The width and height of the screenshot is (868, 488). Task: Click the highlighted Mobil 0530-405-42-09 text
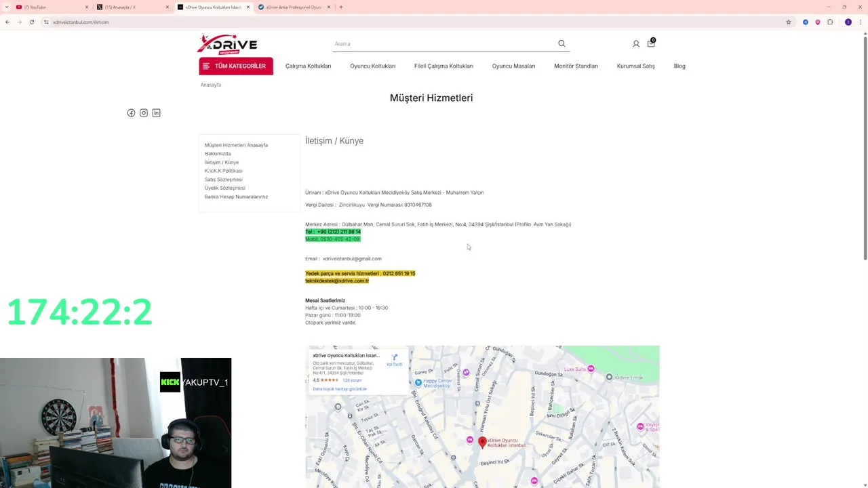click(x=332, y=239)
